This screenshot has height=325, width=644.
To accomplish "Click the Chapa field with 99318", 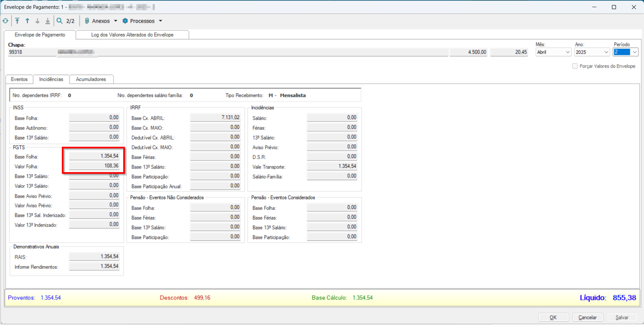I will click(32, 52).
